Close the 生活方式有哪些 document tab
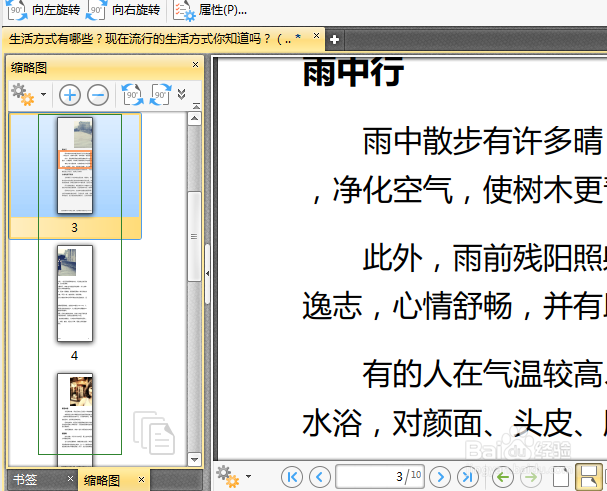Image resolution: width=607 pixels, height=491 pixels. pyautogui.click(x=316, y=36)
